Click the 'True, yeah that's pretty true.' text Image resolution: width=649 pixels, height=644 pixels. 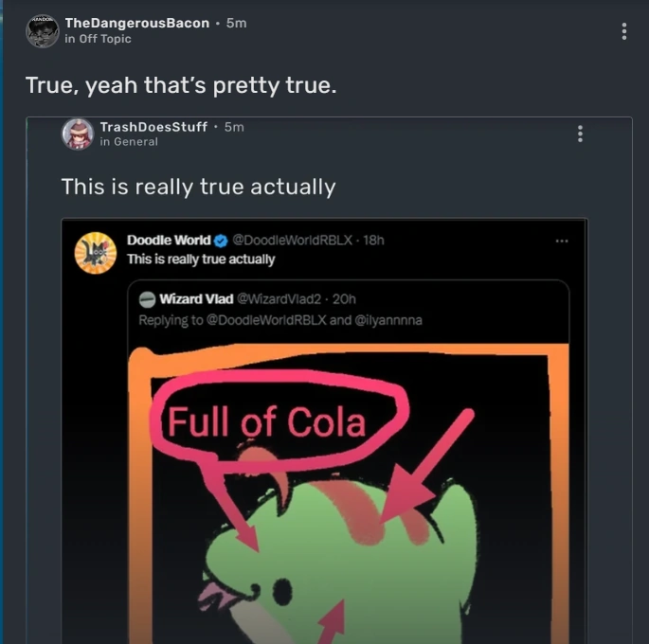coord(181,85)
